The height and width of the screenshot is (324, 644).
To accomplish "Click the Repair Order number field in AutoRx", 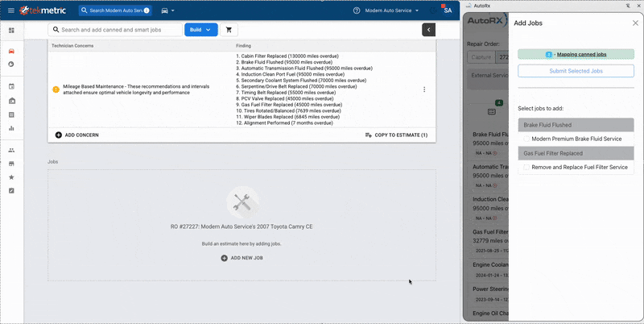I will pyautogui.click(x=502, y=57).
